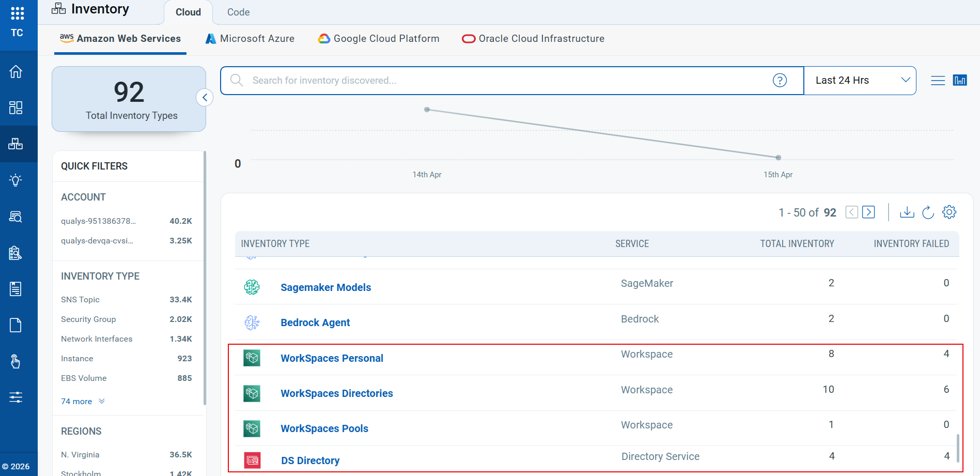This screenshot has height=476, width=980.
Task: Open WorkSpaces Pools inventory link
Action: point(324,428)
